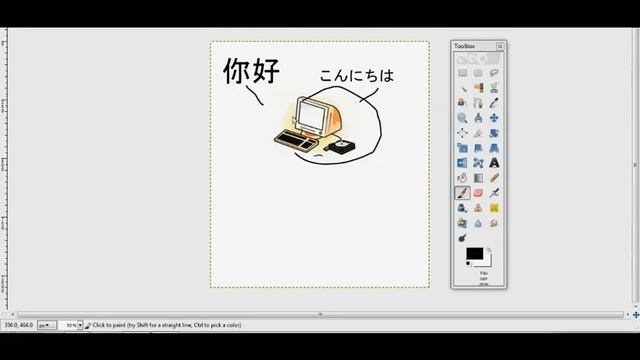Select the Rectangle Select tool

coord(462,73)
